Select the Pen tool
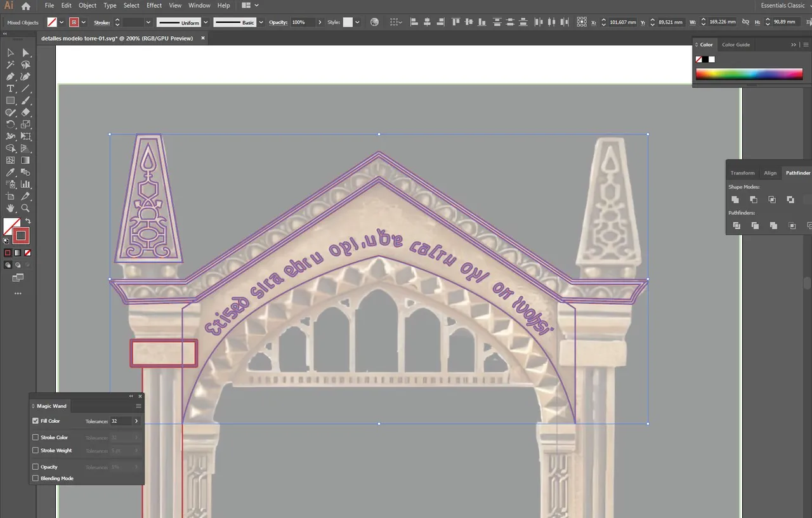The image size is (812, 518). [11, 77]
